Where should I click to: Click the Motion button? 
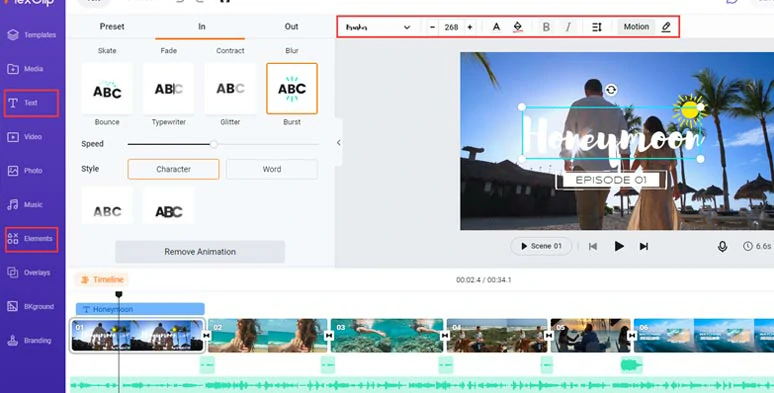[636, 27]
